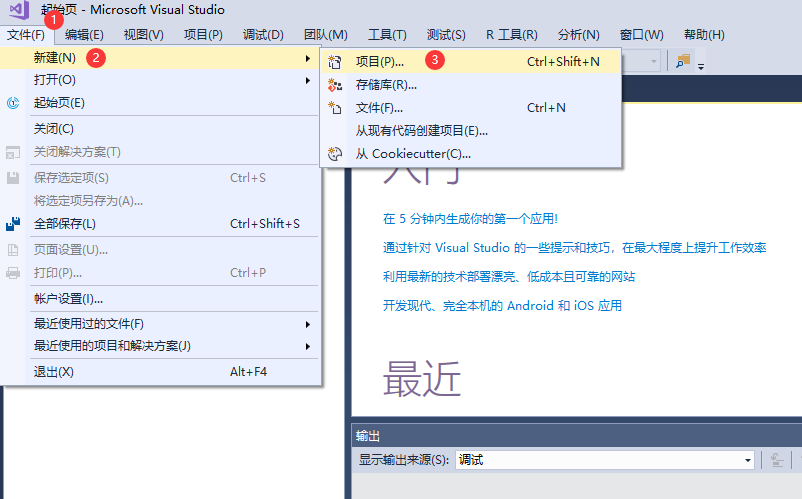Open the 视图(V) menu
Viewport: 802px width, 499px height.
[x=144, y=35]
